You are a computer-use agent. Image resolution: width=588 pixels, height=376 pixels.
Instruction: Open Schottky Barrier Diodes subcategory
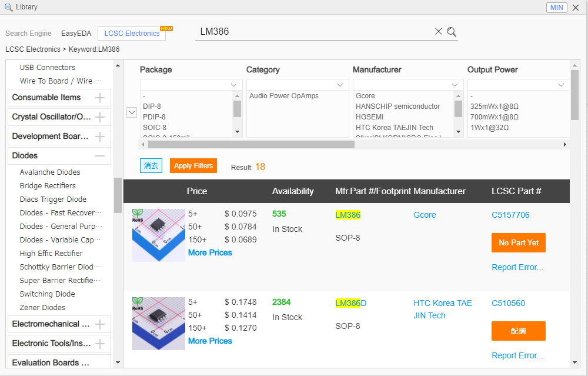(60, 267)
